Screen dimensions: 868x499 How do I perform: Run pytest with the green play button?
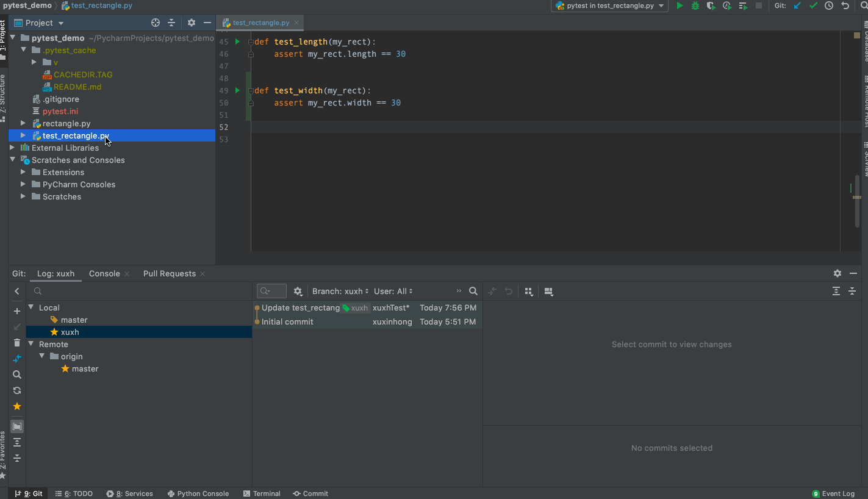[x=680, y=5]
